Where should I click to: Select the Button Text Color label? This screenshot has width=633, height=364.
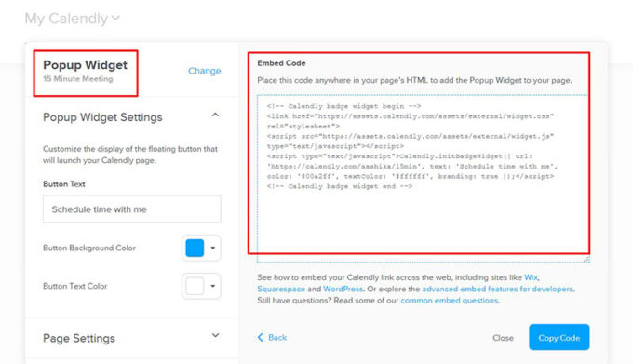coord(75,286)
